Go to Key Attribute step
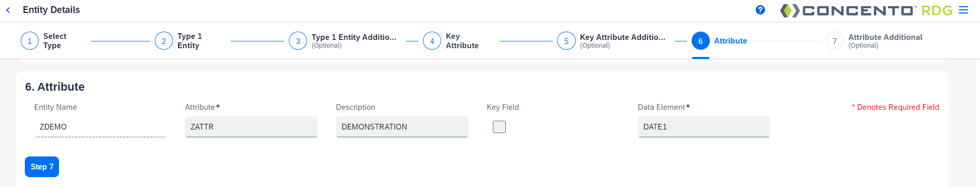This screenshot has height=187, width=980. click(x=462, y=41)
